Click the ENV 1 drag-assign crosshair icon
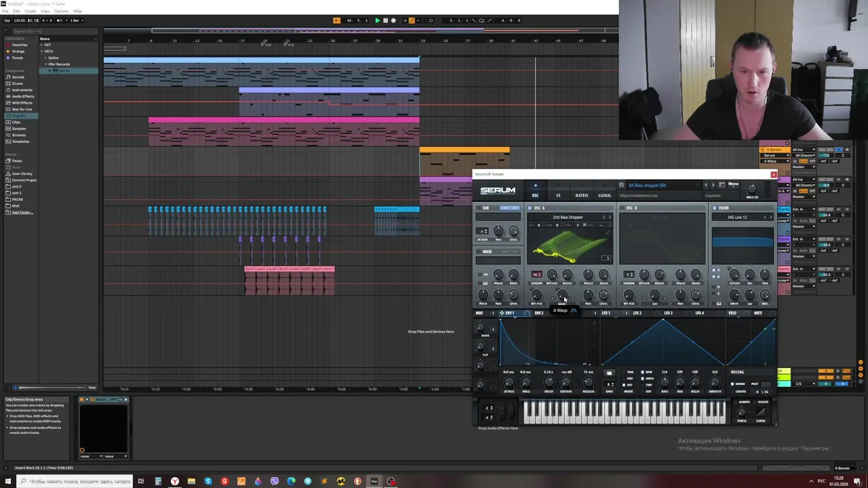Viewport: 868px width, 488px height. pos(502,313)
